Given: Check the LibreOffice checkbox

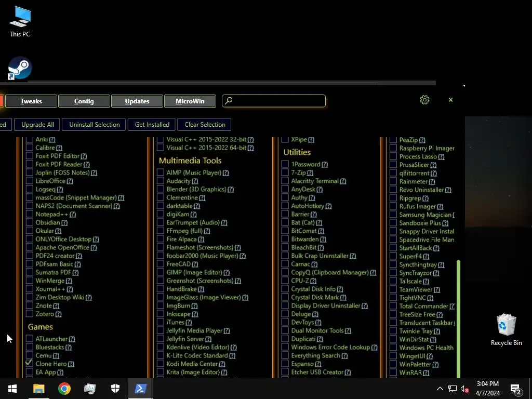Looking at the screenshot, I should (x=30, y=180).
